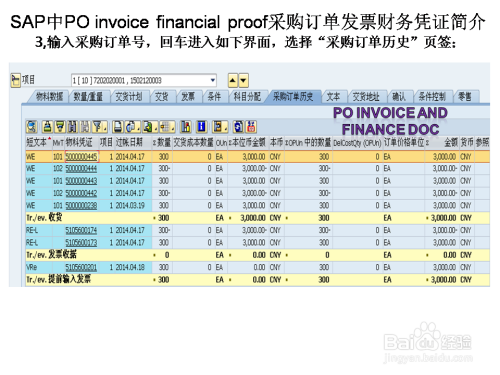This screenshot has height=375, width=500.
Task: Click RE-L cell in the 5105600174 row
Action: click(38, 230)
